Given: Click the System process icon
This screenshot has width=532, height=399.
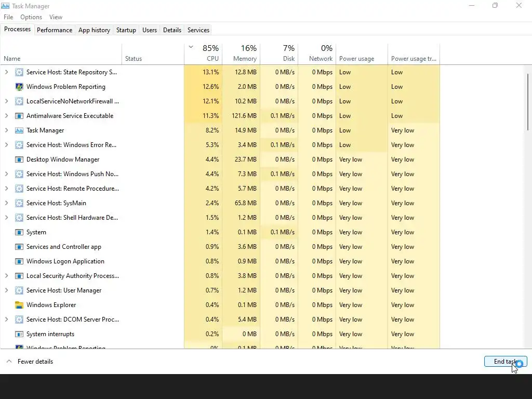Looking at the screenshot, I should pos(19,232).
